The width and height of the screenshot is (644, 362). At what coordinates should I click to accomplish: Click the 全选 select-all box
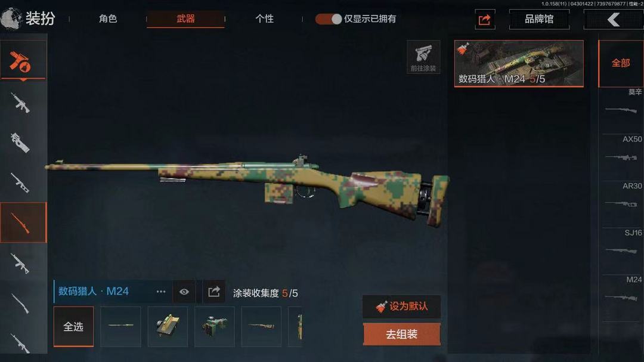click(x=73, y=327)
